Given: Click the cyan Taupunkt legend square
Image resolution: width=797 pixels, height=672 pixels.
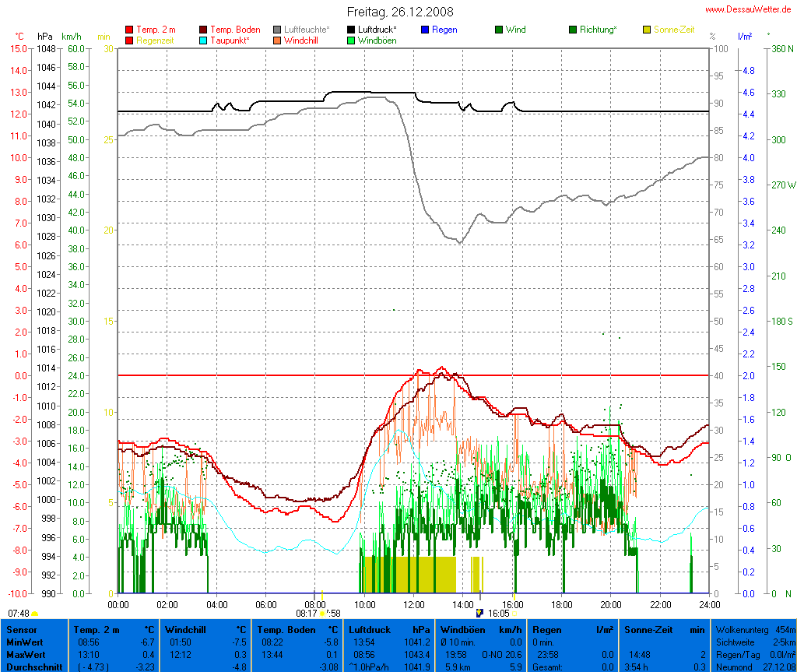Looking at the screenshot, I should coord(204,40).
